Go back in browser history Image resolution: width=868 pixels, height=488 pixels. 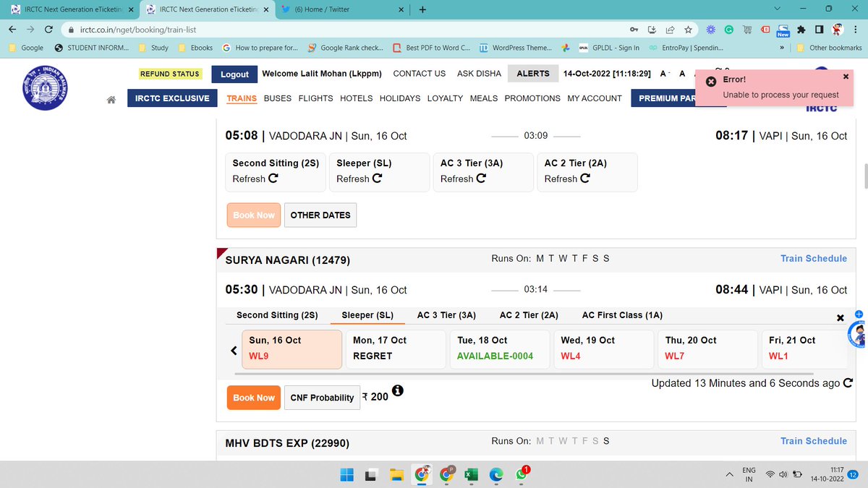(12, 30)
